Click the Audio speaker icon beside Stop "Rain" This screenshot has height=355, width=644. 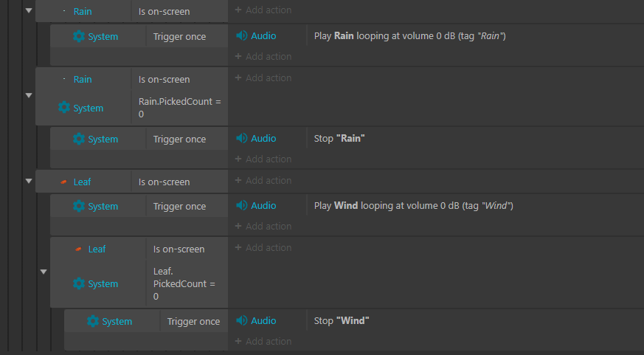point(241,139)
